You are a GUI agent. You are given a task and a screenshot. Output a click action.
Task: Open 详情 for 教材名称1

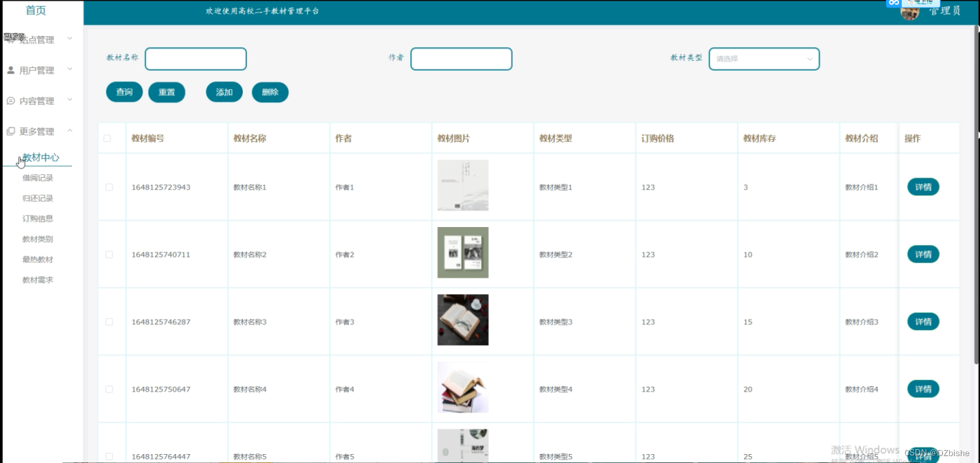pos(923,187)
